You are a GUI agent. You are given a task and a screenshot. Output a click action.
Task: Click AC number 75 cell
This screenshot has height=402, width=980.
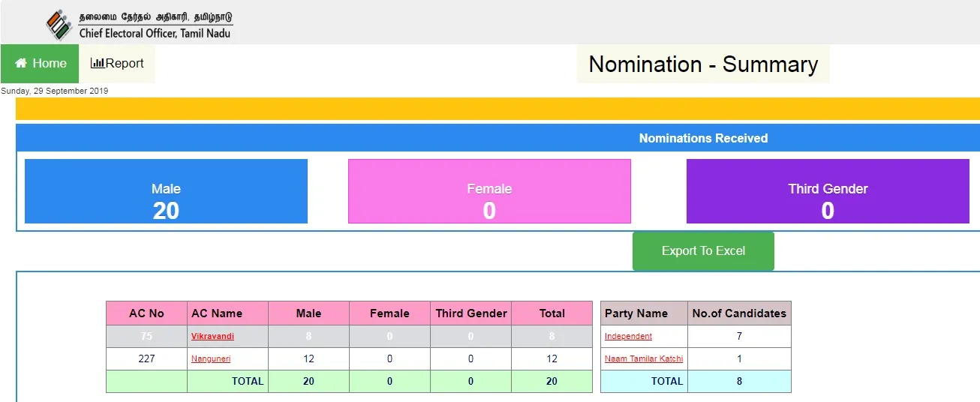(146, 336)
